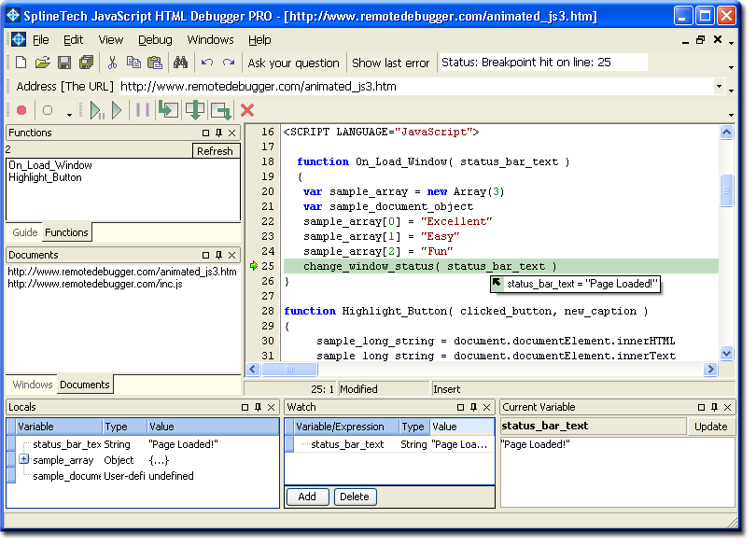Click the code editor scroll down arrow
This screenshot has height=546, width=756.
tap(726, 354)
